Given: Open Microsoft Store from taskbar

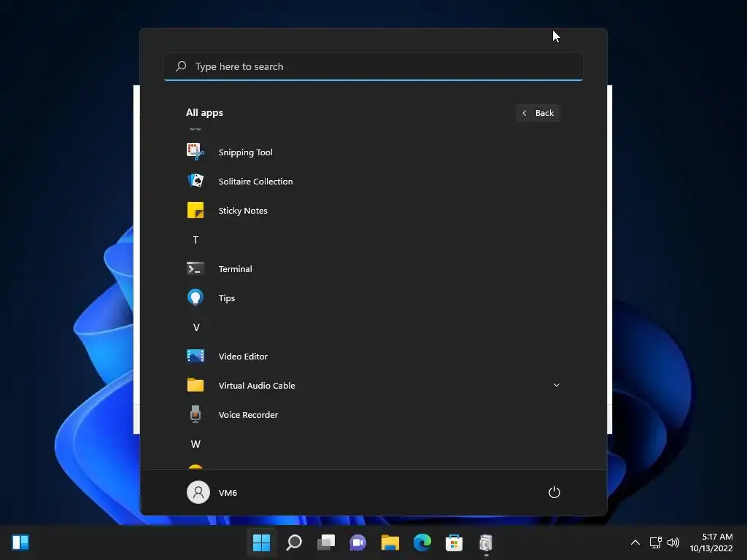Looking at the screenshot, I should (454, 542).
